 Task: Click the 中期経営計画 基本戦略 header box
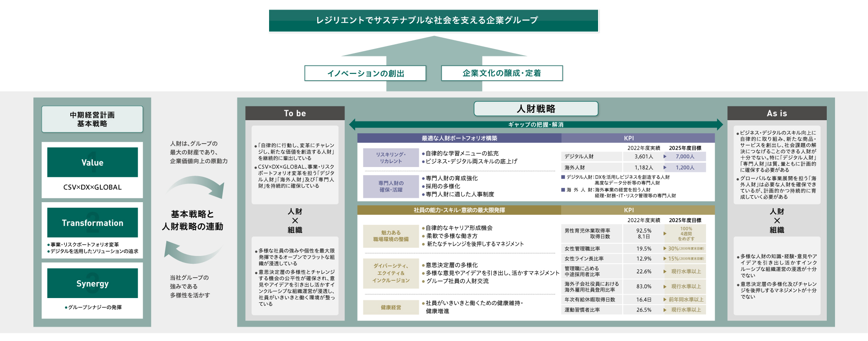[x=92, y=119]
